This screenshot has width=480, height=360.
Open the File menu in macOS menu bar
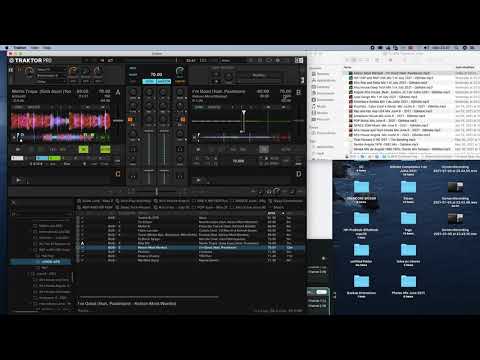35,48
